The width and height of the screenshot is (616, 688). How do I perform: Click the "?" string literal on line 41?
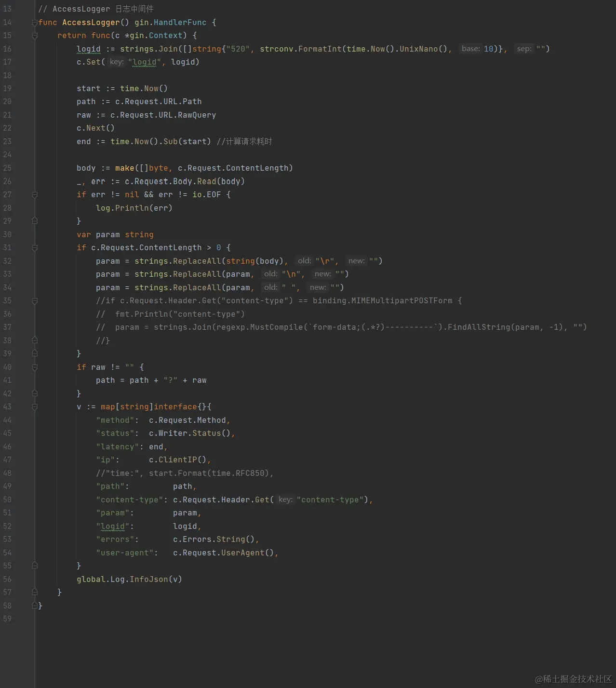[x=170, y=380]
